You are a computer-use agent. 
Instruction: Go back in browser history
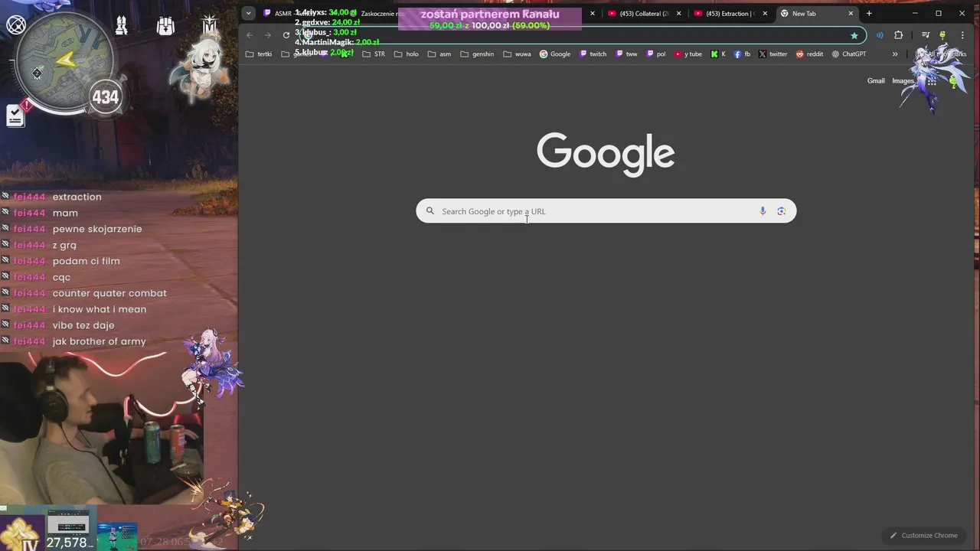(x=250, y=34)
